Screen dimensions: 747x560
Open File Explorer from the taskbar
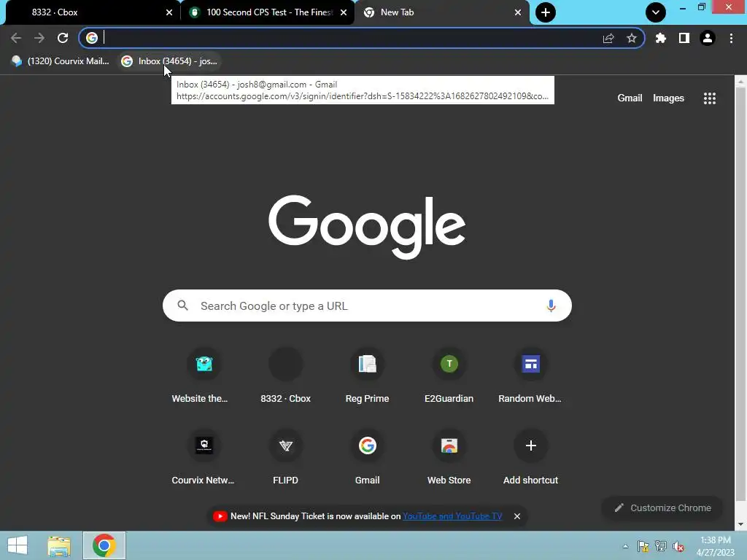coord(59,545)
